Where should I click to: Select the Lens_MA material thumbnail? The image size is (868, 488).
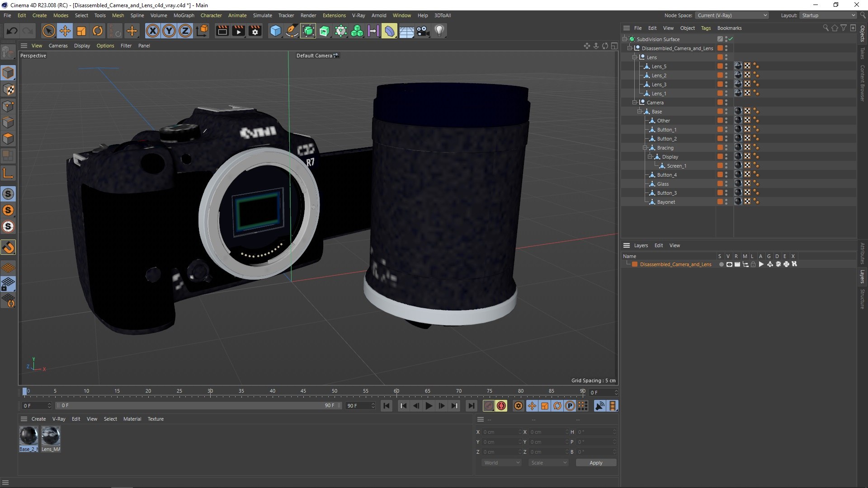pos(51,439)
